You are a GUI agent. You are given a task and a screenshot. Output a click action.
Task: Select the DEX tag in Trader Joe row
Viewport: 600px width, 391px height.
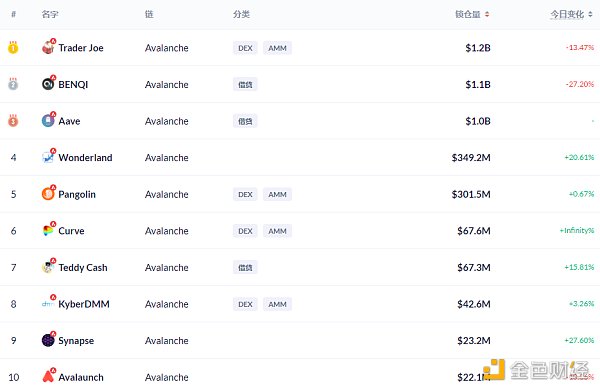coord(245,48)
